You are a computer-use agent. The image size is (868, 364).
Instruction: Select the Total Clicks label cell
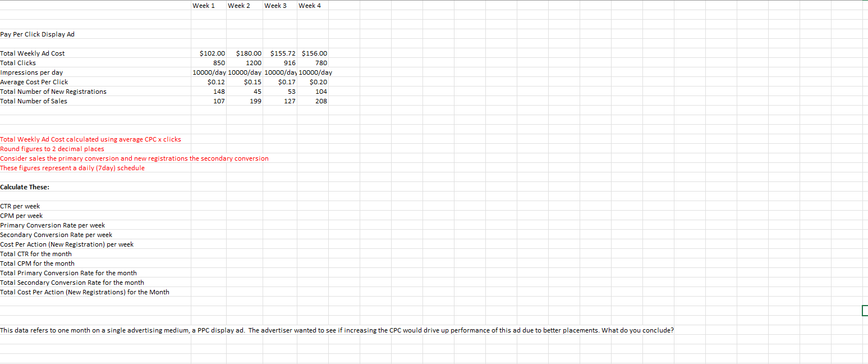(x=18, y=63)
